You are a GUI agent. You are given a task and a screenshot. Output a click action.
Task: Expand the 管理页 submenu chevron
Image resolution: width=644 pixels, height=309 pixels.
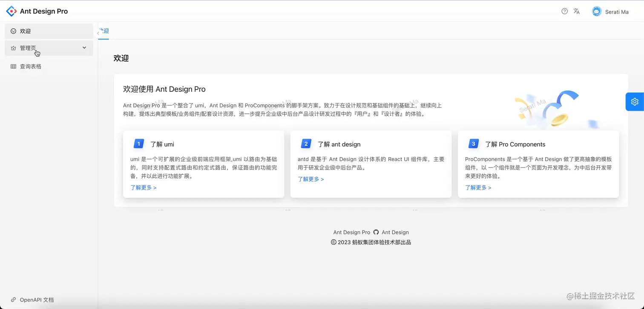coord(84,48)
